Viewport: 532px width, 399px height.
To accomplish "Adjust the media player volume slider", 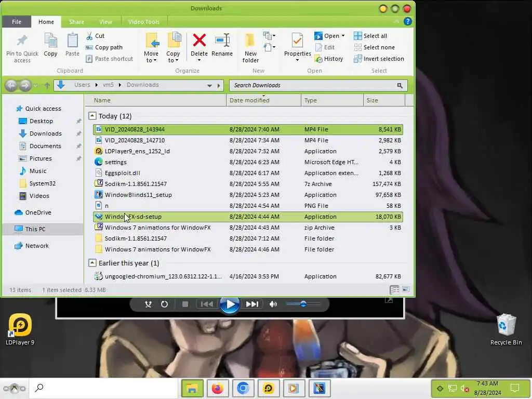I will [303, 304].
